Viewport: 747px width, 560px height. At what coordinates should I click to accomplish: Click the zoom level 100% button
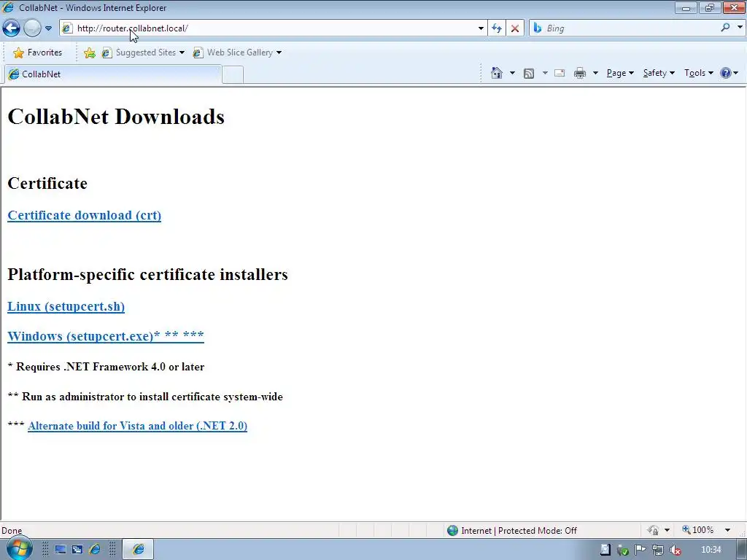pyautogui.click(x=698, y=530)
